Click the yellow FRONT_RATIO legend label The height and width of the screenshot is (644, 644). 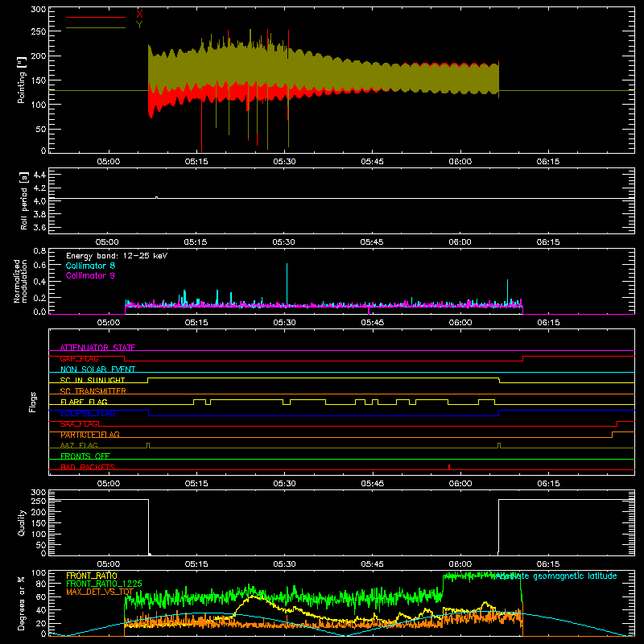coord(92,576)
